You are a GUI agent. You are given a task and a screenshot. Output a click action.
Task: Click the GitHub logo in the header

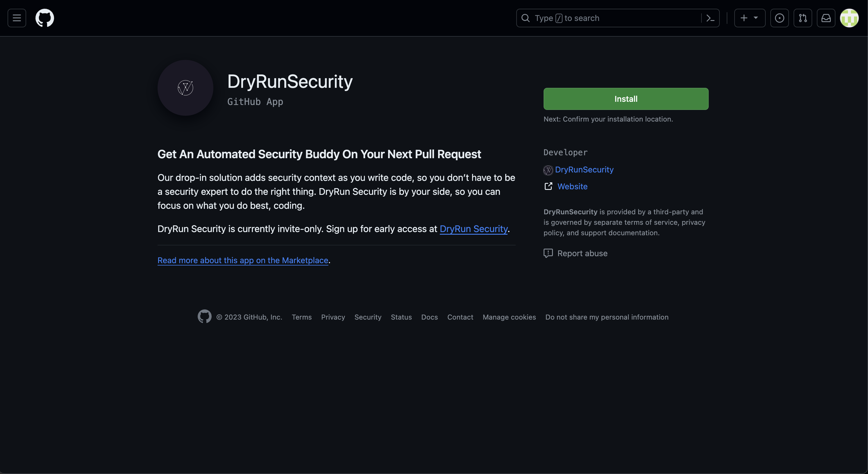[x=44, y=18]
